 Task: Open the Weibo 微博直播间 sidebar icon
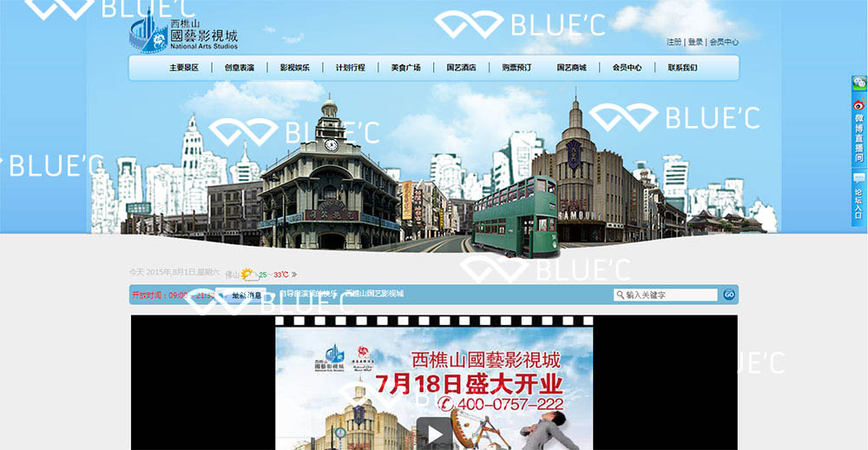click(858, 130)
